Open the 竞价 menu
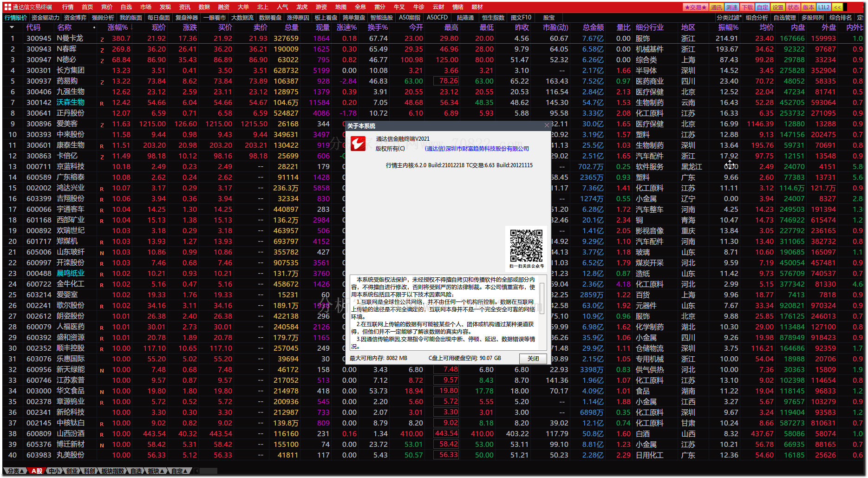 pyautogui.click(x=107, y=7)
